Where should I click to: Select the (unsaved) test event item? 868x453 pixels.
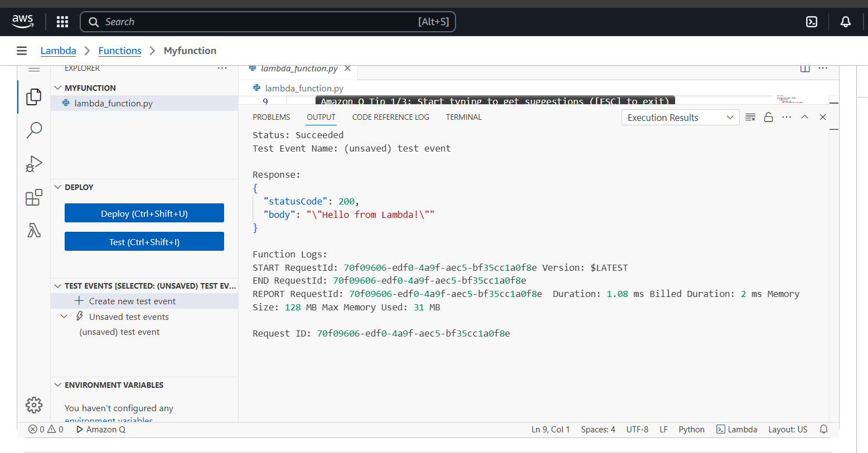coord(119,332)
